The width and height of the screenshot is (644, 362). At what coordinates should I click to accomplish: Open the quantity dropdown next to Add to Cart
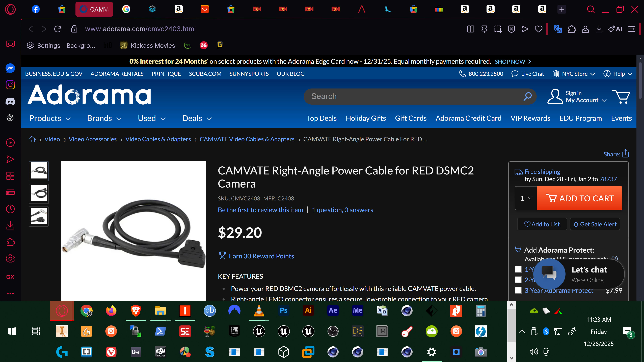coord(526,198)
